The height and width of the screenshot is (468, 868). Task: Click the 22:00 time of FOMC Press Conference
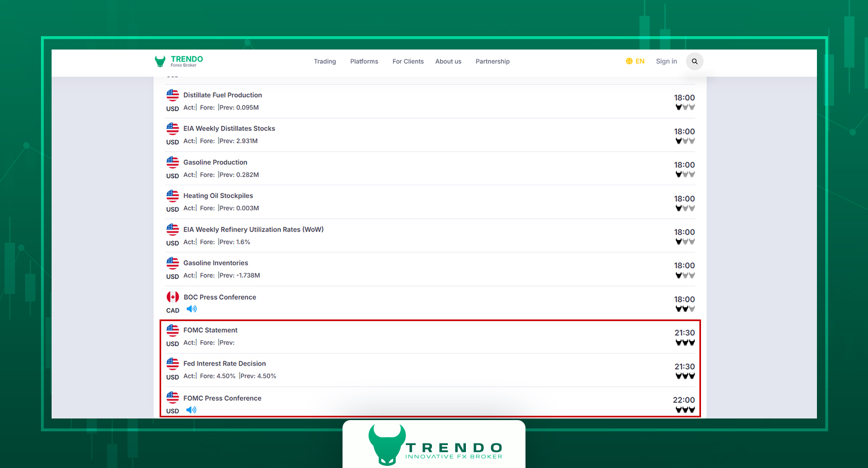coord(684,400)
